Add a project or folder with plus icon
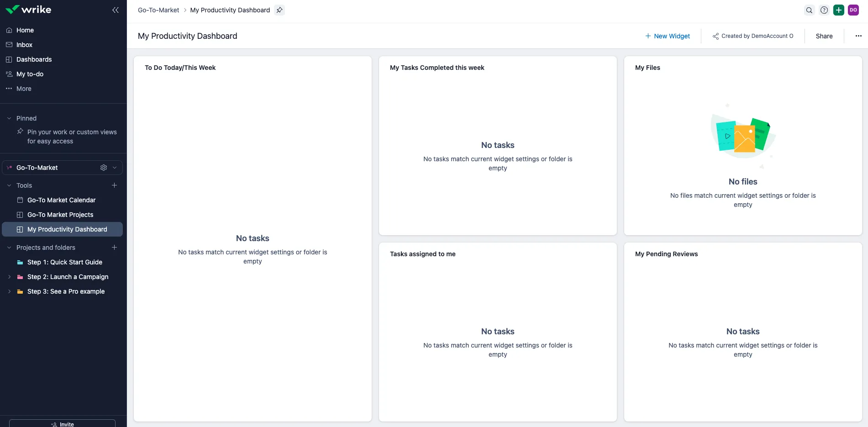The image size is (868, 427). click(x=115, y=248)
